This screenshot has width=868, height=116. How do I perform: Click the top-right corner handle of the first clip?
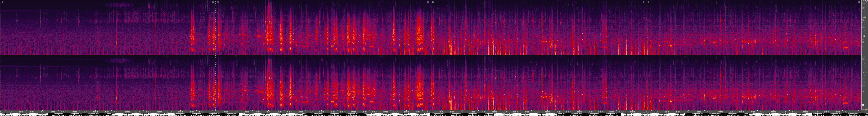point(213,2)
